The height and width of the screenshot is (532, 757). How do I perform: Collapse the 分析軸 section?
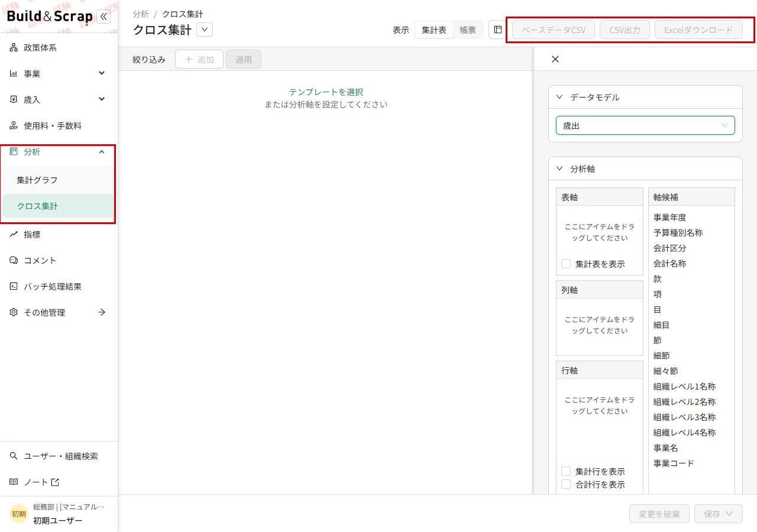[x=559, y=168]
